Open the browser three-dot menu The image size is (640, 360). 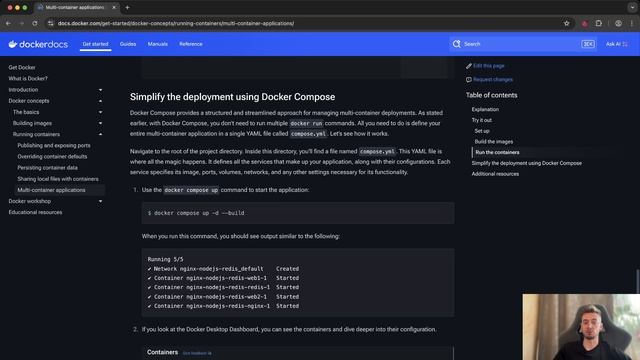click(x=632, y=24)
